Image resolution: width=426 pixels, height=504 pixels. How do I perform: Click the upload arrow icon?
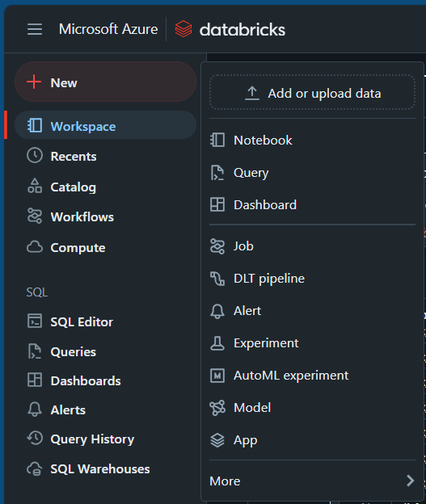pos(252,93)
